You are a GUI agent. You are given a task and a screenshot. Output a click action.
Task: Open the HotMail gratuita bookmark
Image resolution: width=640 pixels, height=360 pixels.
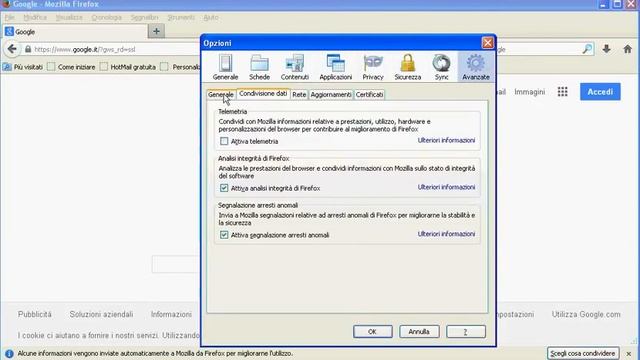(x=128, y=67)
